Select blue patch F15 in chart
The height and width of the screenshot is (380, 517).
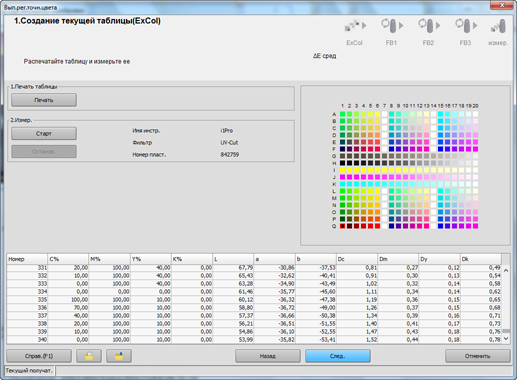440,149
